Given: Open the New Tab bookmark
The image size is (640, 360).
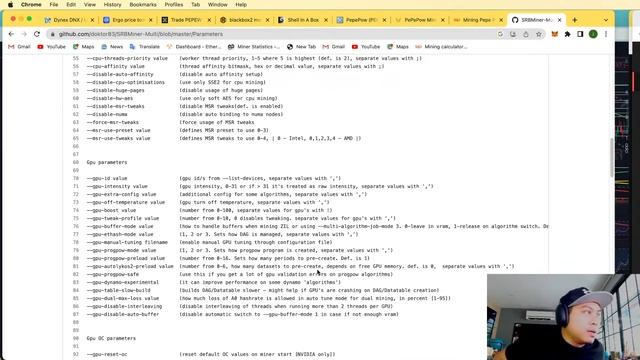Looking at the screenshot, I should pyautogui.click(x=301, y=47).
